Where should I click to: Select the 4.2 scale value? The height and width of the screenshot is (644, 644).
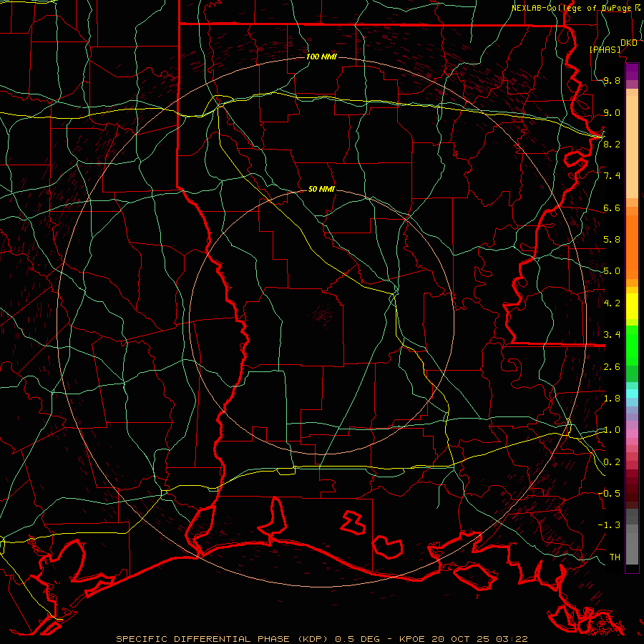(612, 303)
